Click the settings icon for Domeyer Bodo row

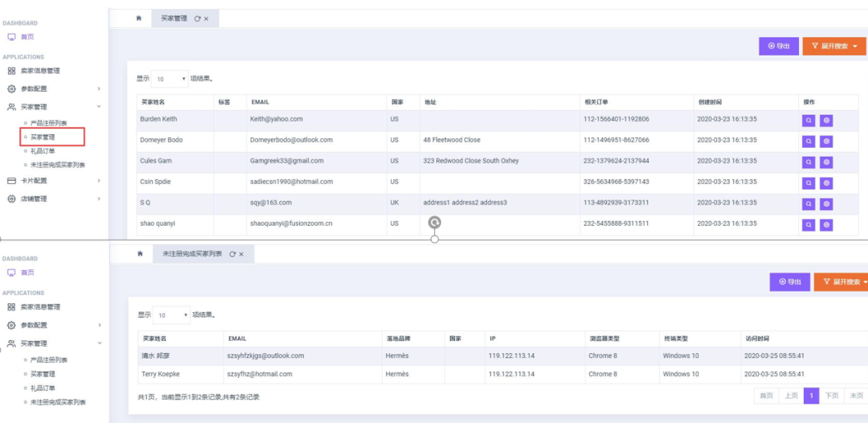click(826, 142)
